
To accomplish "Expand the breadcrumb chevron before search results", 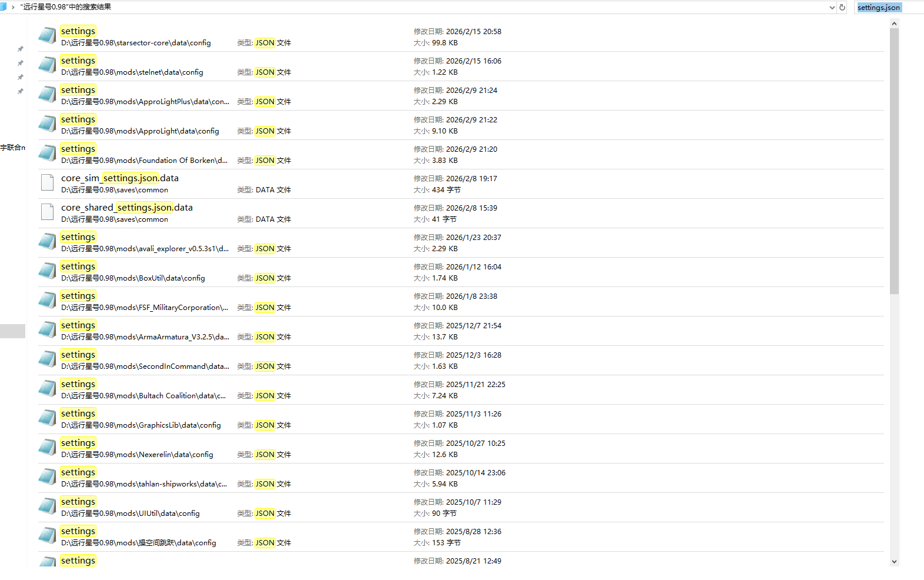I will pyautogui.click(x=13, y=7).
